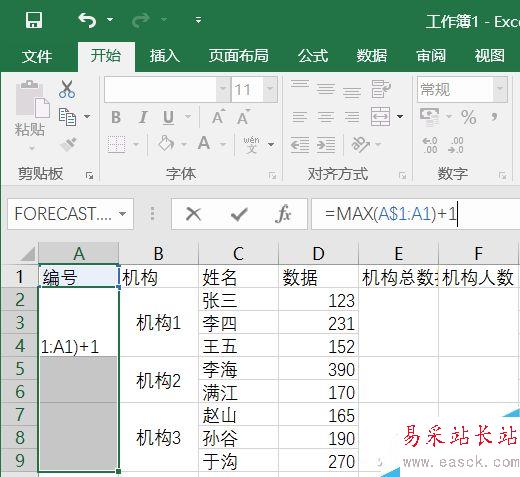
Task: Click the Borders icon
Action: 117,144
